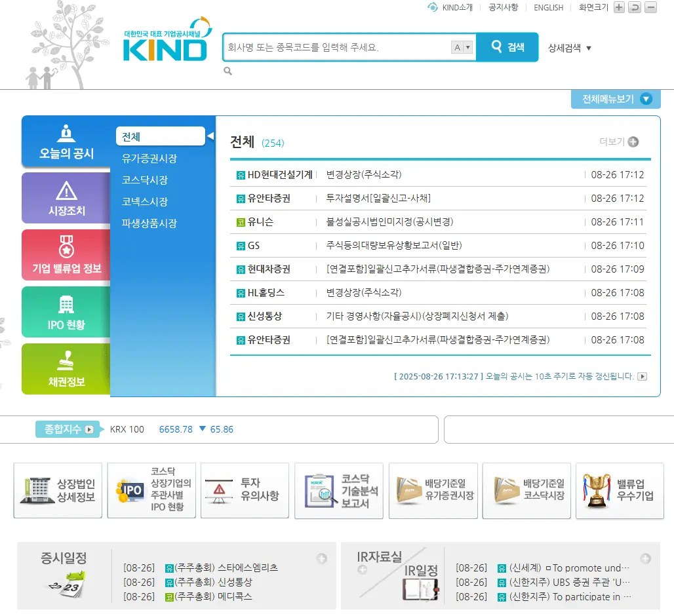Open HD현대건설기계 company link
Viewport: 674px width, 616px height.
280,175
